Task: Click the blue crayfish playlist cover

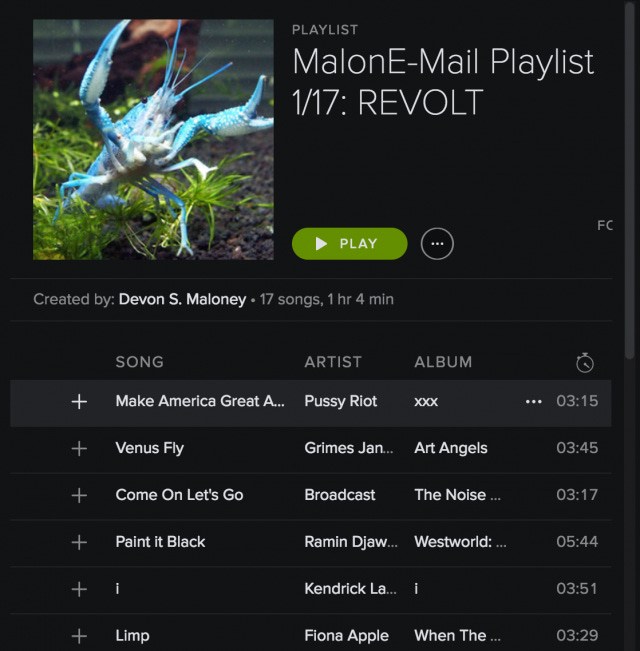Action: (x=153, y=140)
